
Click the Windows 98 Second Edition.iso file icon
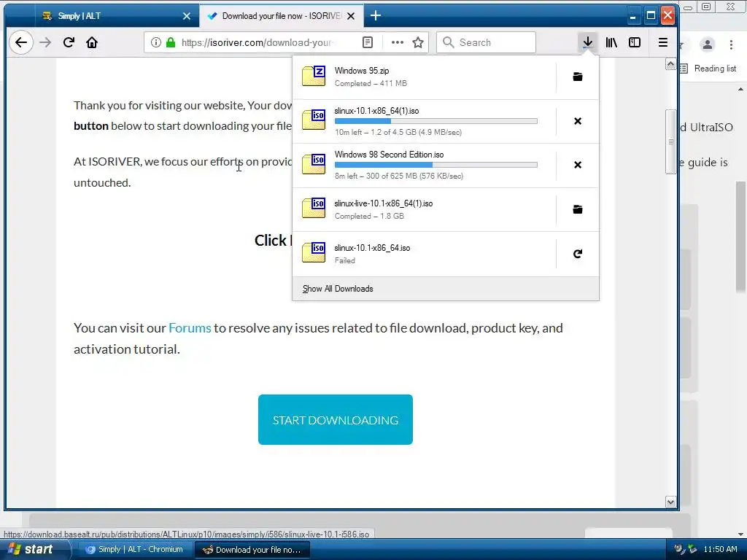314,164
